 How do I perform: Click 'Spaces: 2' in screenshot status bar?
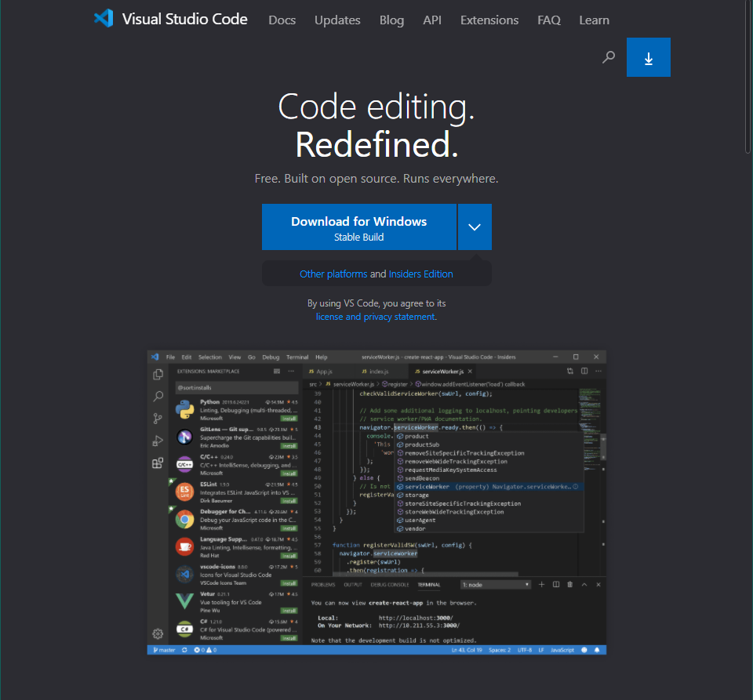click(500, 650)
